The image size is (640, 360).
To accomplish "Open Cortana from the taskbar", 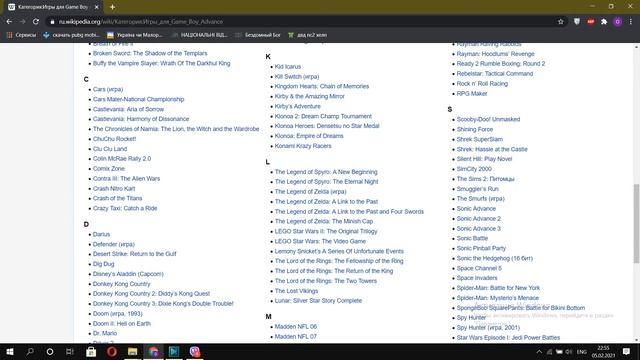I will (x=50, y=351).
